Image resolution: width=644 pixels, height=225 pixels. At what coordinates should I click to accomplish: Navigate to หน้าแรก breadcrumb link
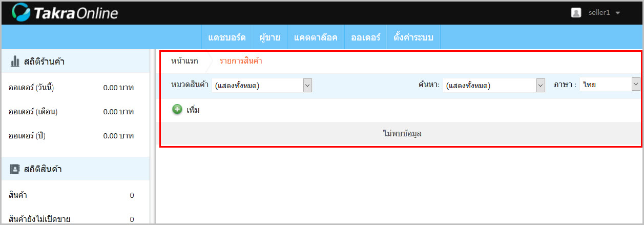[x=184, y=62]
